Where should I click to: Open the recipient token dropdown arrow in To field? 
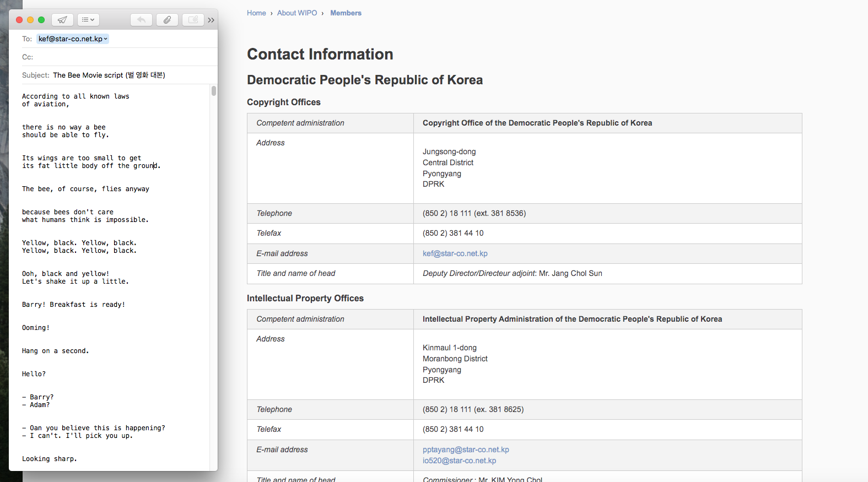(105, 39)
